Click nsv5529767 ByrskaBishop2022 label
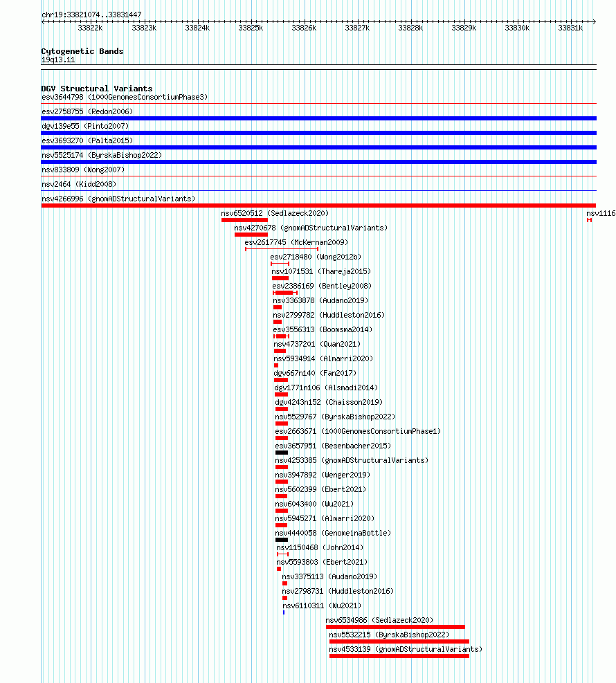Viewport: 616px width, 683px height. [335, 417]
